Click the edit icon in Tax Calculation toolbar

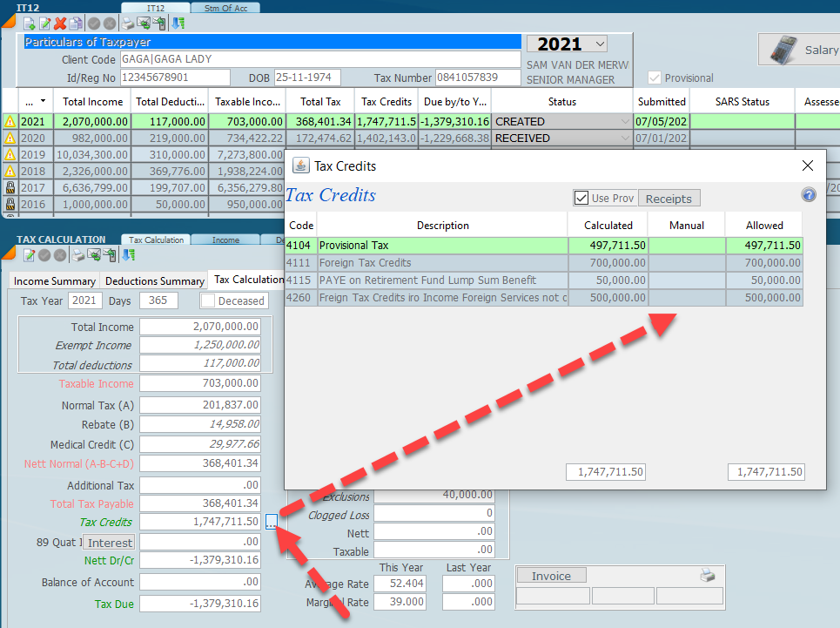pos(29,255)
